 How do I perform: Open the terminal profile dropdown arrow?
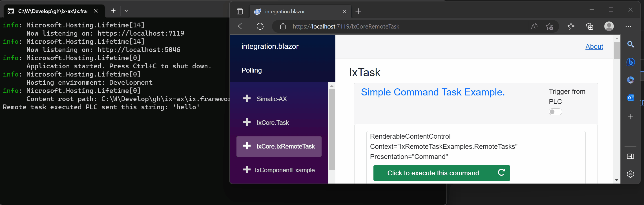[126, 11]
